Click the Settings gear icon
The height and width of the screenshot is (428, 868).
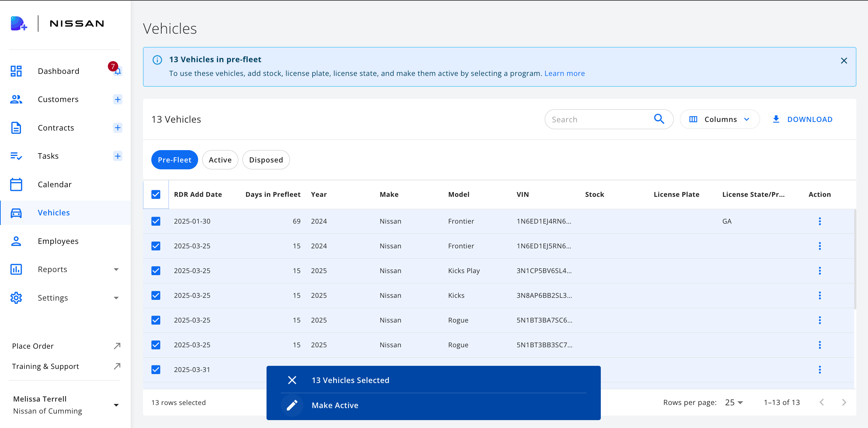(x=16, y=298)
